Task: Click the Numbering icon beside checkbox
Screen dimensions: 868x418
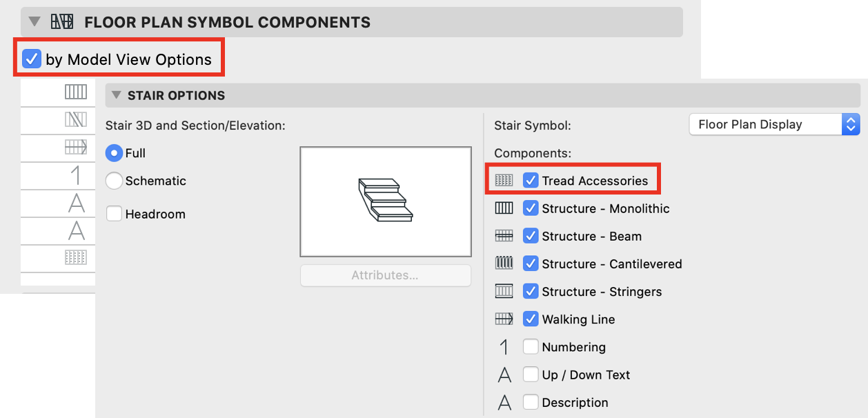Action: pyautogui.click(x=504, y=347)
